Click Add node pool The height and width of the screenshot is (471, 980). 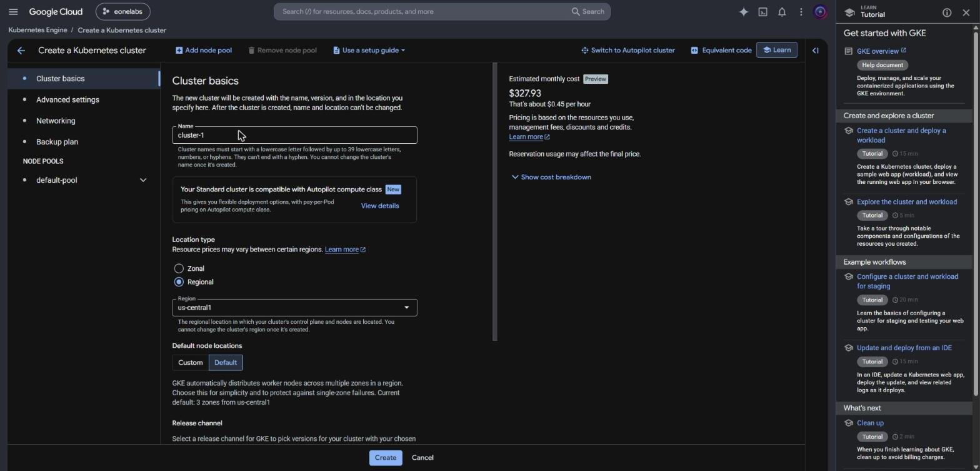(204, 50)
